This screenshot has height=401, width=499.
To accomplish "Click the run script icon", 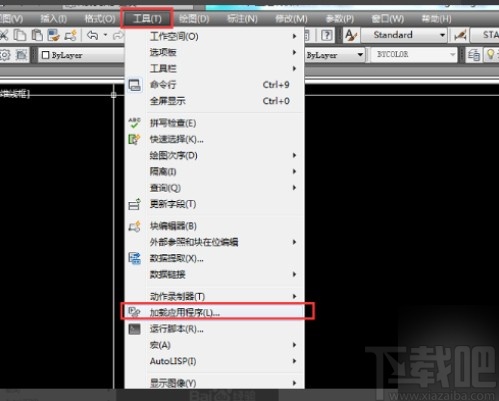I will (135, 329).
